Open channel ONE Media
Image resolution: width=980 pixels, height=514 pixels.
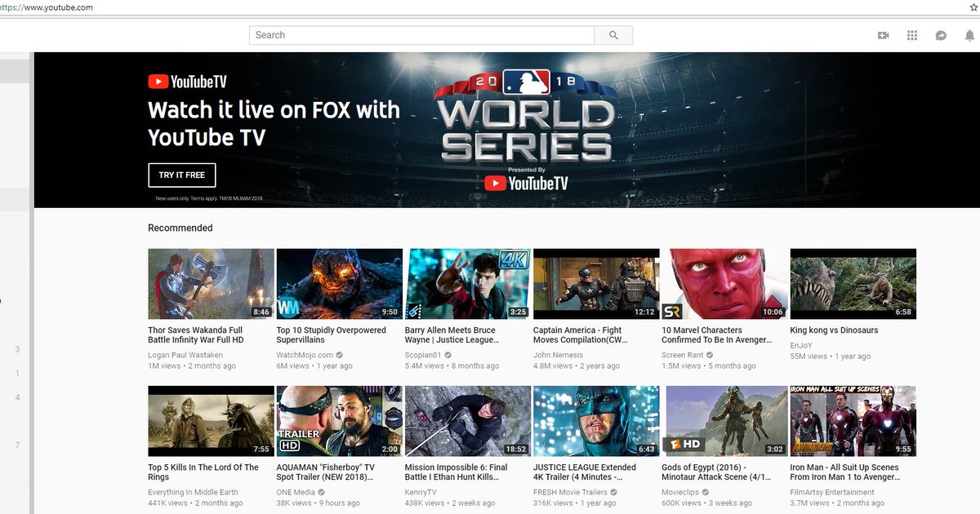pyautogui.click(x=296, y=492)
